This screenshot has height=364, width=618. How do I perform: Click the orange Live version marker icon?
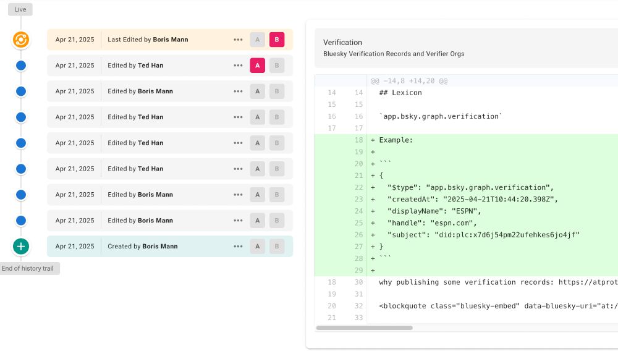21,40
